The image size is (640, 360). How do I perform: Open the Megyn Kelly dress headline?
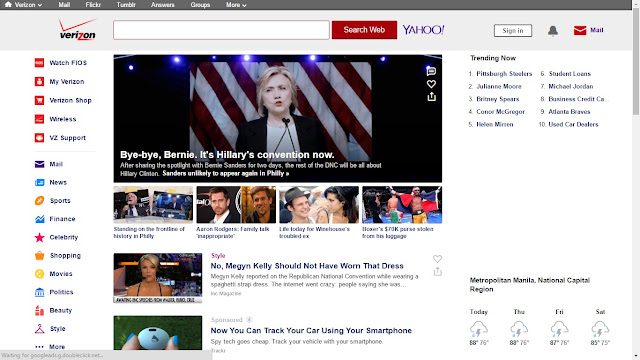(307, 266)
